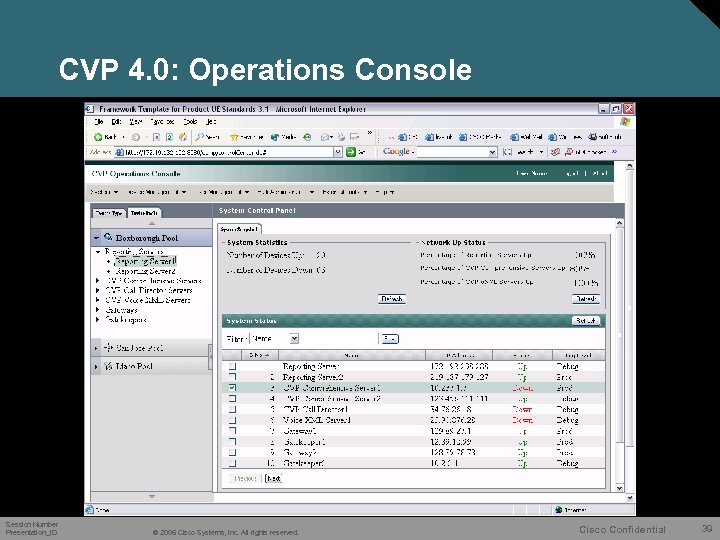Screen dimensions: 720x540
Task: Click Refresh under Network Up Status
Action: point(586,299)
